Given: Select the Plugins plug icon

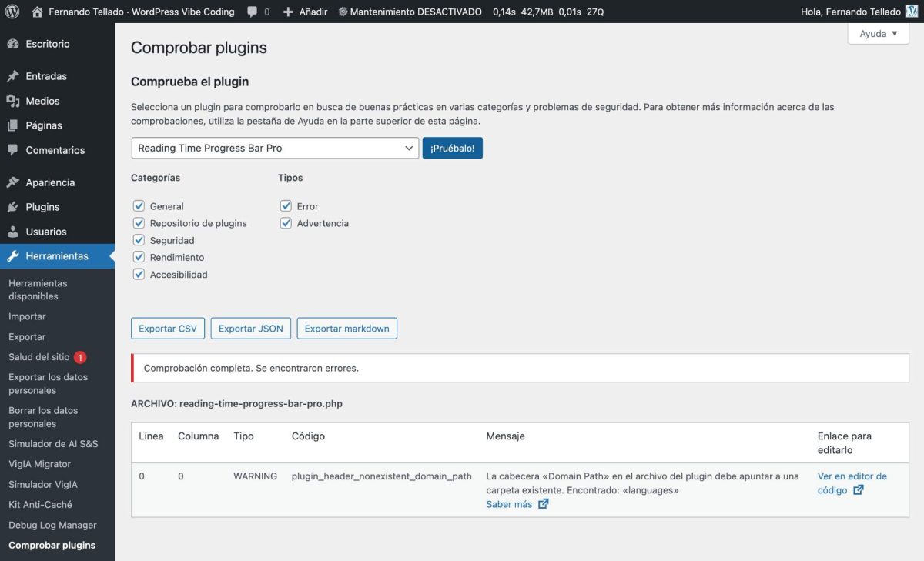Looking at the screenshot, I should click(14, 206).
